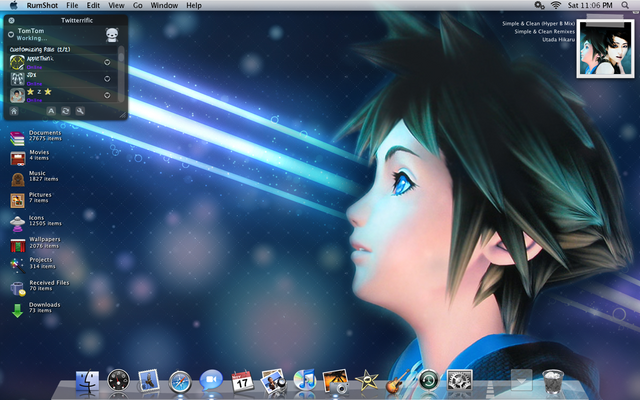Click the Twitterrific list scrollbar
This screenshot has width=640, height=400.
click(121, 73)
